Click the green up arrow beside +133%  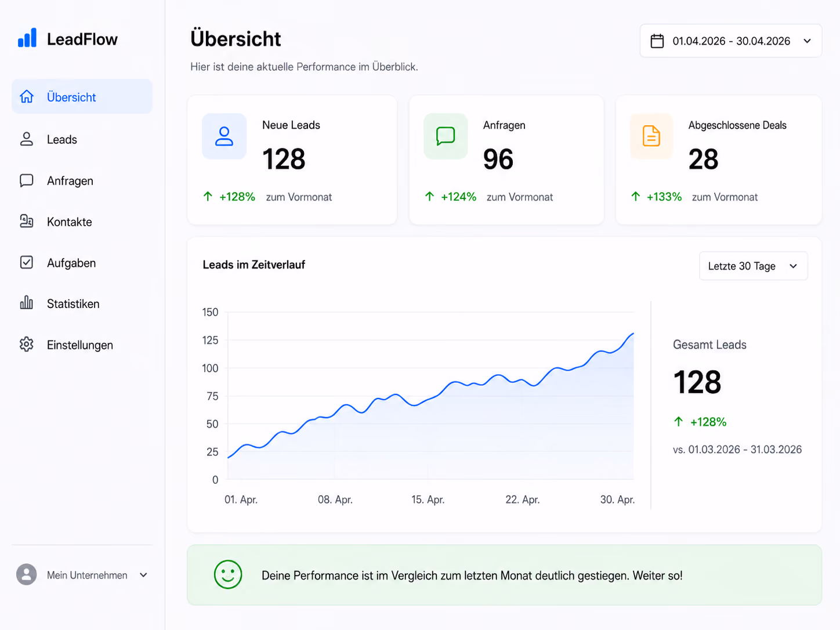635,196
